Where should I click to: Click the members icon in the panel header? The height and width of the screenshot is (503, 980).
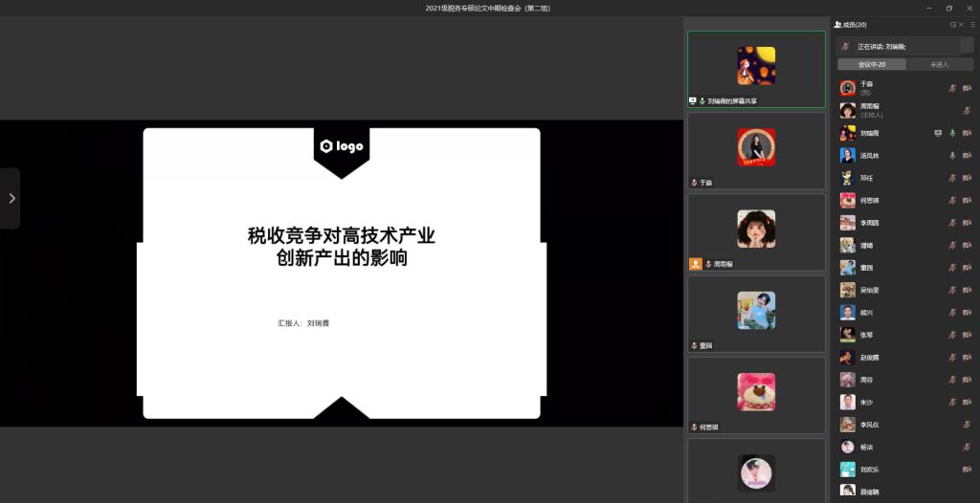tap(838, 24)
